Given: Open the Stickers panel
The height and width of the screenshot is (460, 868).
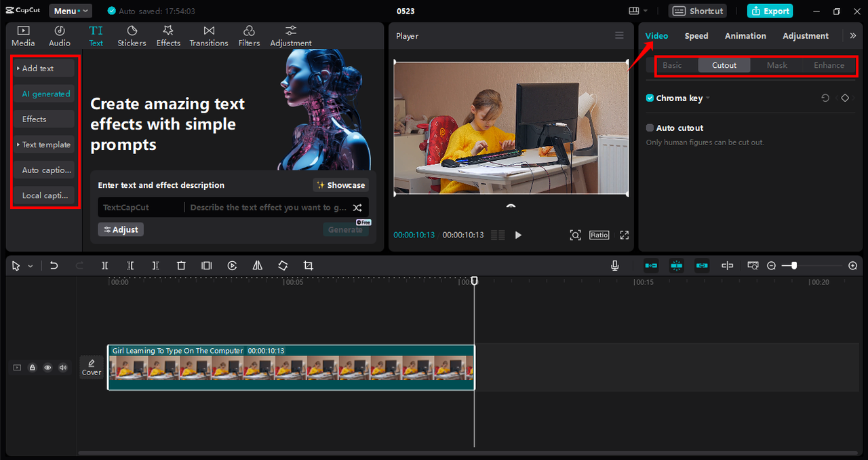Looking at the screenshot, I should pos(132,36).
